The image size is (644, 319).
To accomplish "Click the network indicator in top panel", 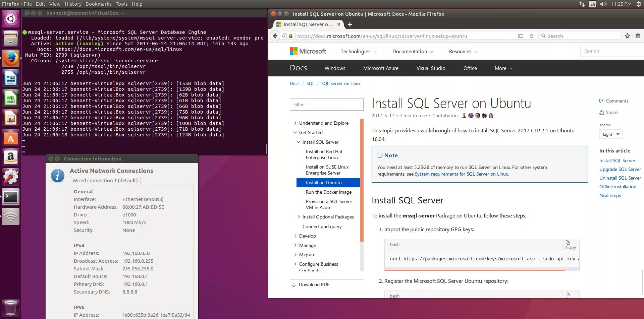I will 582,4.
